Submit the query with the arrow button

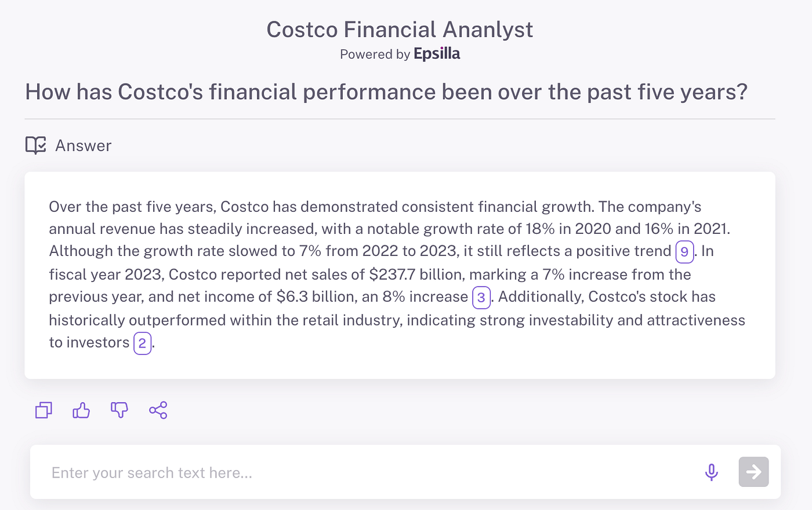pos(753,472)
